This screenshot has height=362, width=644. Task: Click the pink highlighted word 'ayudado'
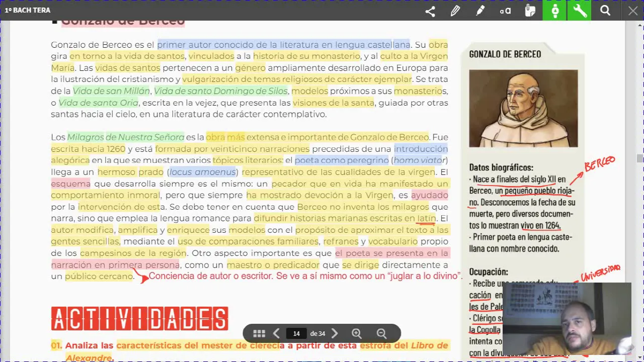[x=430, y=195]
